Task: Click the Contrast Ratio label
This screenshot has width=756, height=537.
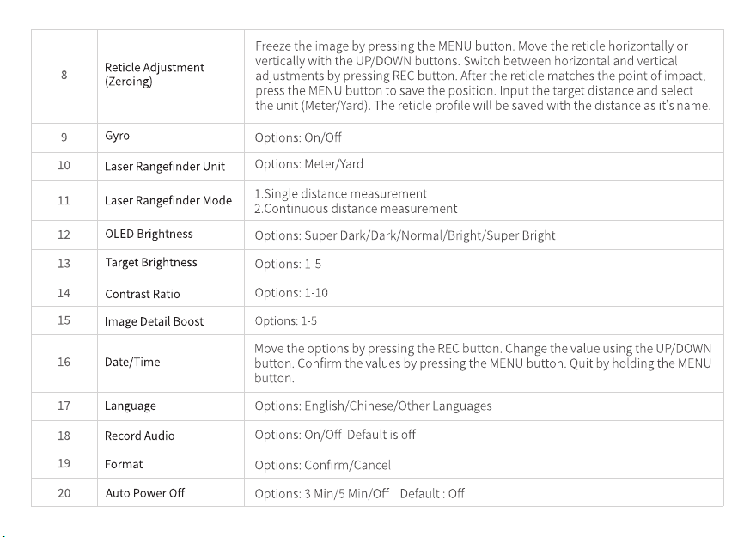Action: [x=143, y=294]
